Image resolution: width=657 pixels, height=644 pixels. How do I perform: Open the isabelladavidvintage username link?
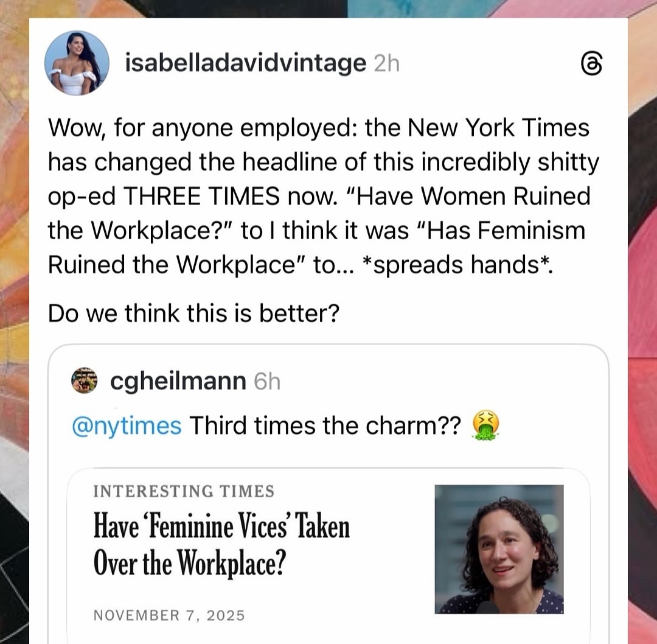(x=245, y=63)
